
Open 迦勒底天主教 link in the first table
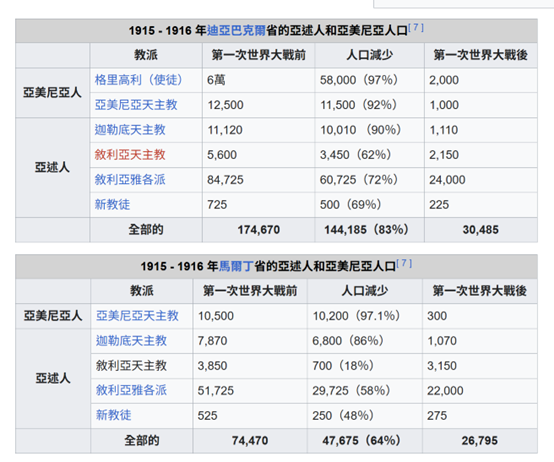(x=130, y=130)
